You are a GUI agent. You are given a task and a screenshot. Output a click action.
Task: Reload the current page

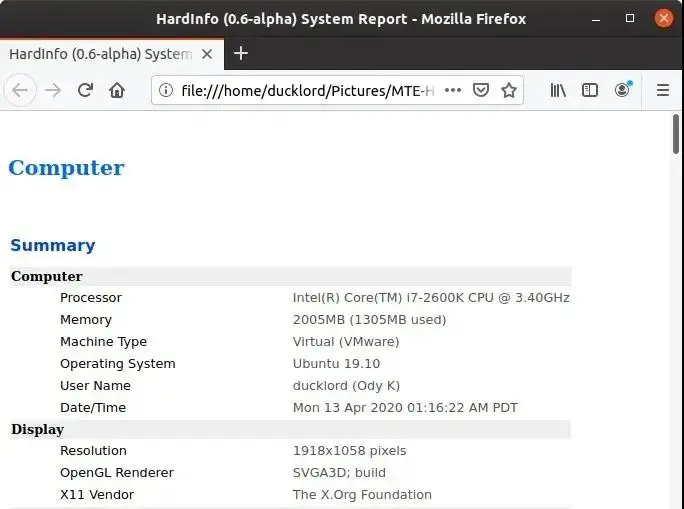coord(85,90)
